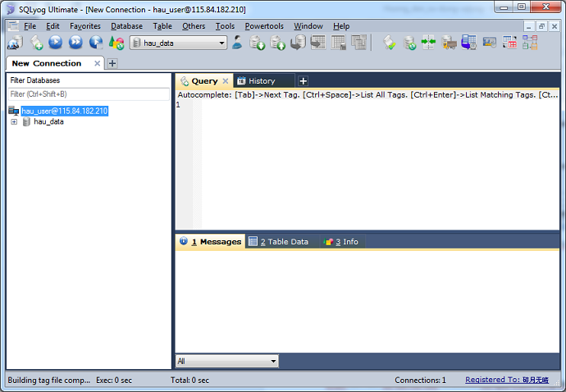
Task: Close the Query tab
Action: click(226, 81)
